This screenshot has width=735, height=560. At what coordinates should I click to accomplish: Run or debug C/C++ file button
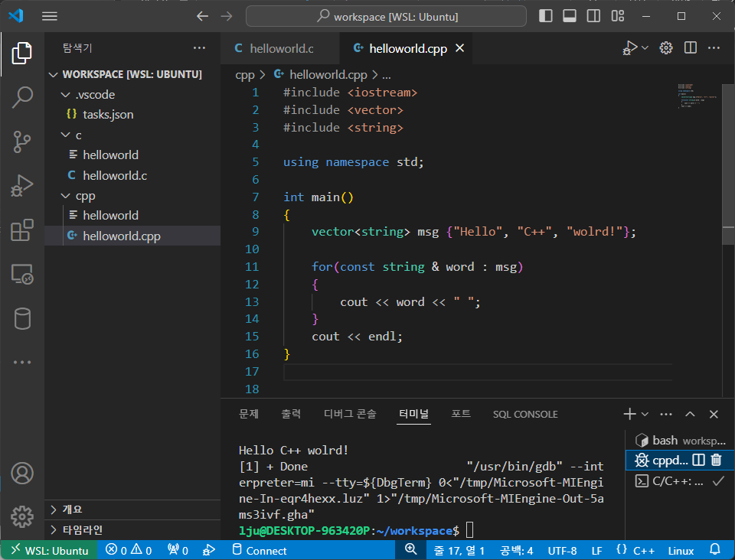[630, 47]
